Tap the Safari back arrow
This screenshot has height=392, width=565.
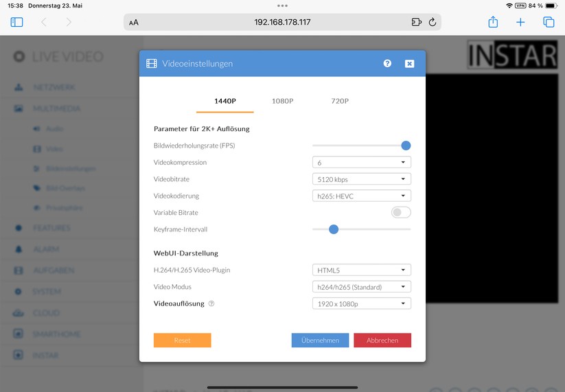click(44, 23)
